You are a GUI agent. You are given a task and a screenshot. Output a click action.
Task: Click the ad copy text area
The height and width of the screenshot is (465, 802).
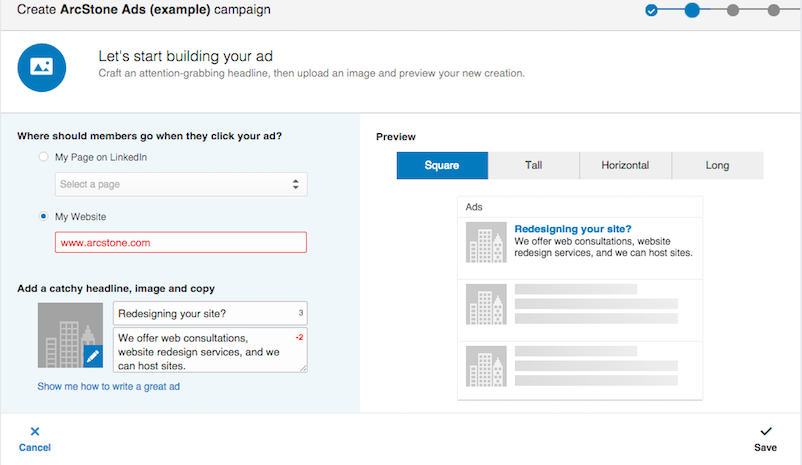(x=210, y=350)
